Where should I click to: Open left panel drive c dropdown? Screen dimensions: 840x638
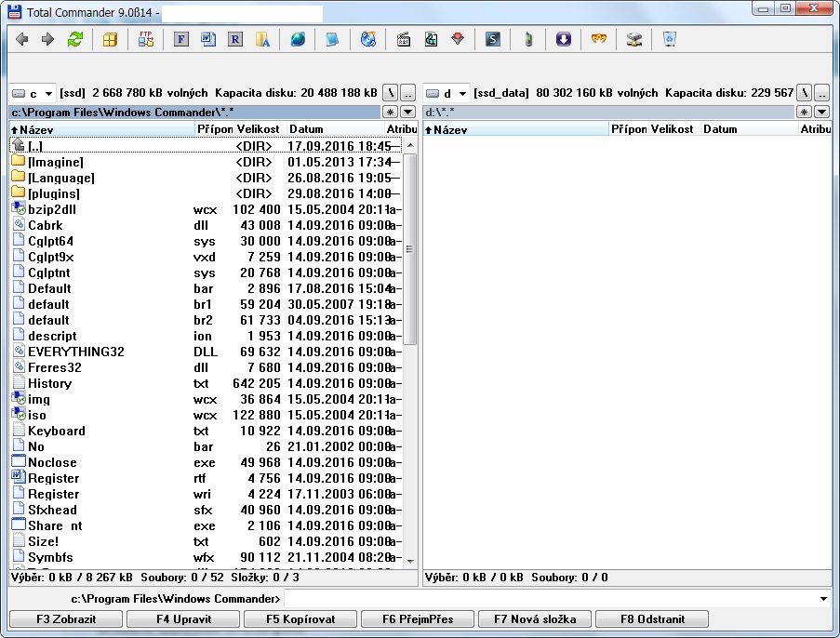click(x=33, y=93)
